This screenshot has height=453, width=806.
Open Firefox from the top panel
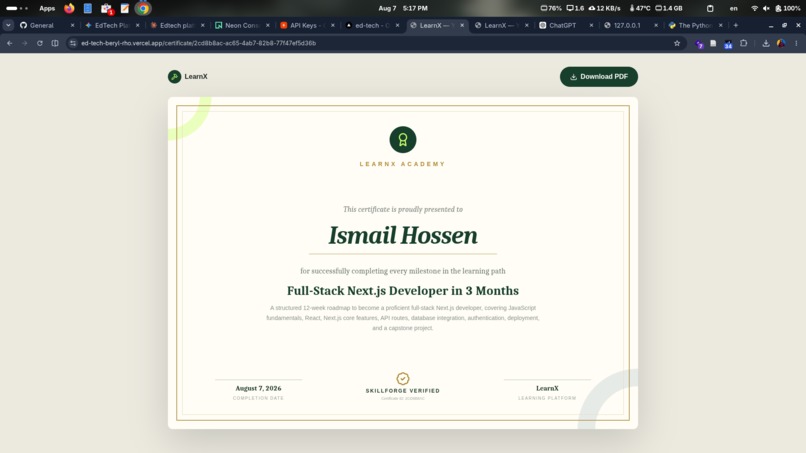coord(69,8)
